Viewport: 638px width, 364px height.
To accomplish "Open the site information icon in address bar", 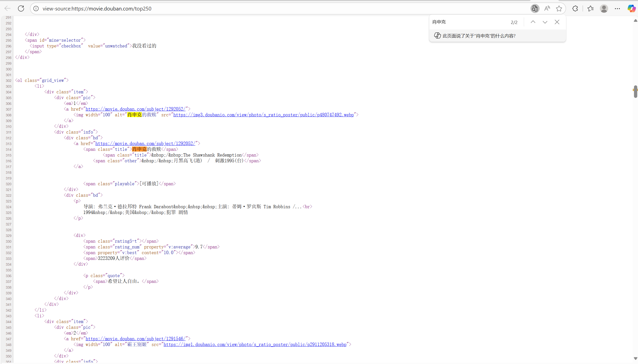I will tap(36, 8).
